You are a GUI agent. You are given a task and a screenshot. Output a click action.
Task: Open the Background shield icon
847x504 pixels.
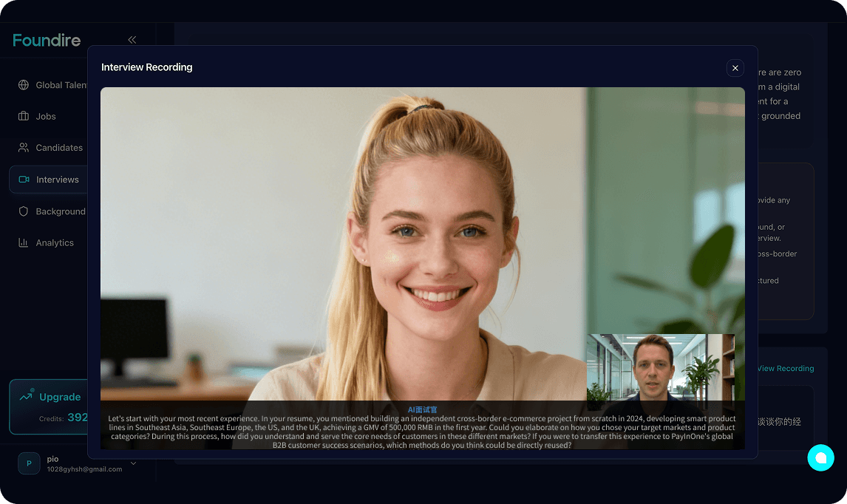[23, 211]
